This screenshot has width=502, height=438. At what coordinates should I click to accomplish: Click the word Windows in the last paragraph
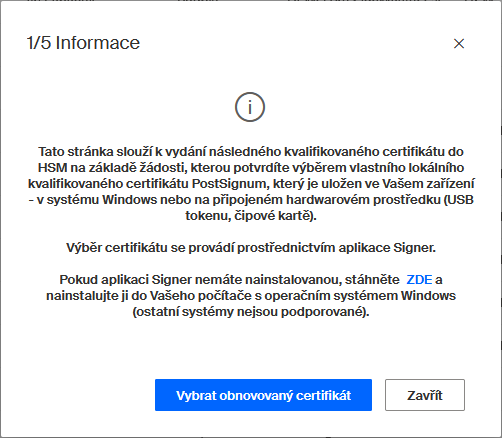click(428, 296)
